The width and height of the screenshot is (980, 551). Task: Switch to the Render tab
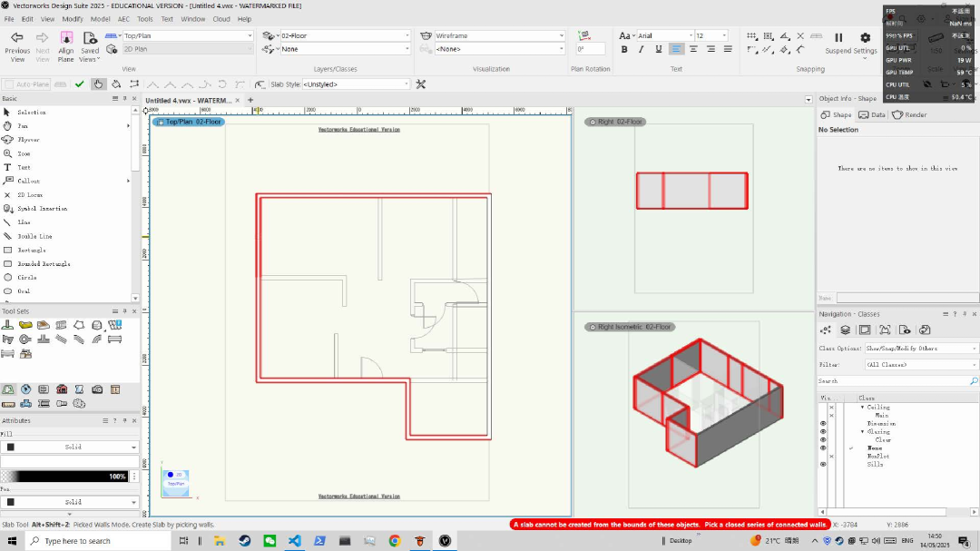coord(909,115)
